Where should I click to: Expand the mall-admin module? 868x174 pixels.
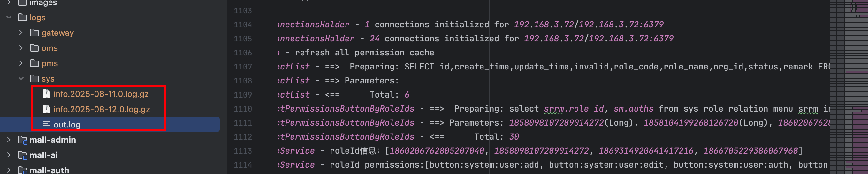[x=9, y=140]
